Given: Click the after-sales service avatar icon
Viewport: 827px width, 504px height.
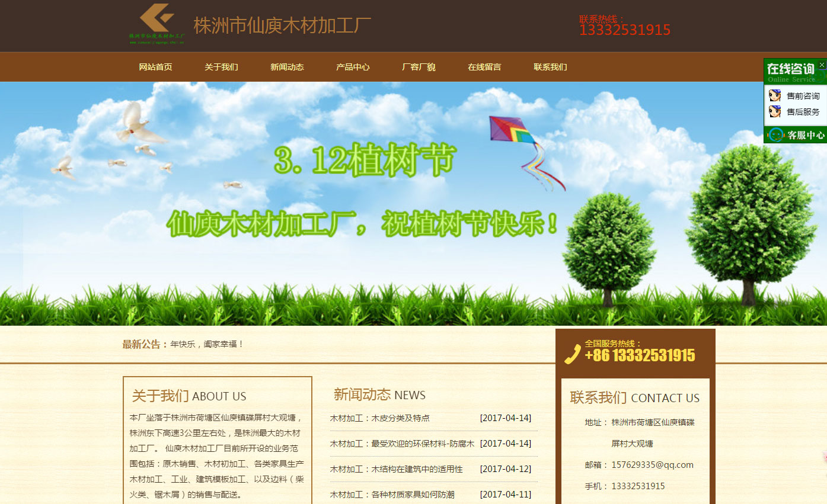Looking at the screenshot, I should (x=774, y=111).
